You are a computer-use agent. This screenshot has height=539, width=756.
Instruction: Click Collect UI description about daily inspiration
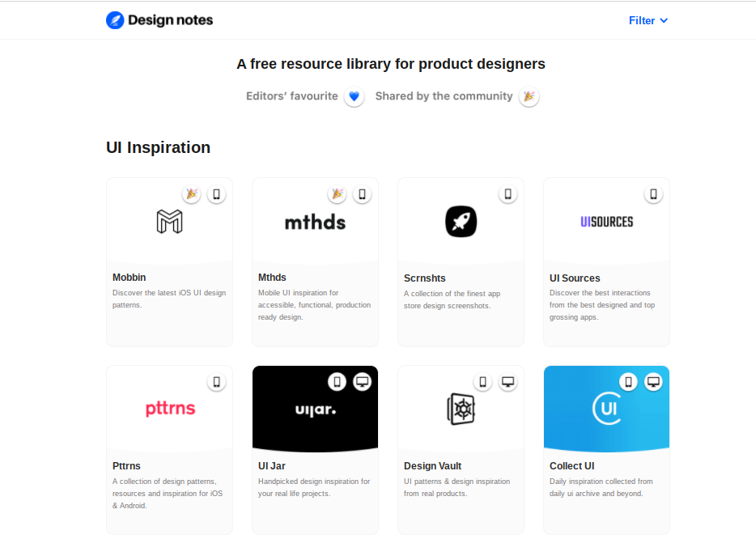601,487
